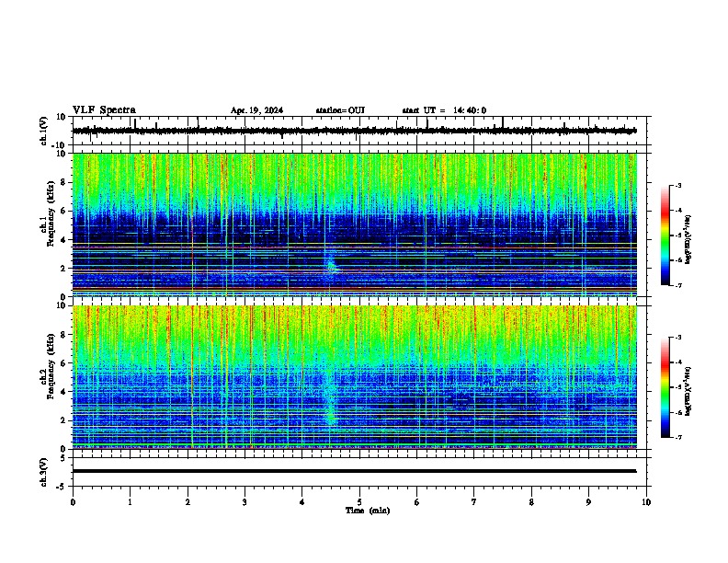Viewport: 728px width, 563px height.
Task: Click the 10 tick label on Time axis
Action: click(x=646, y=502)
